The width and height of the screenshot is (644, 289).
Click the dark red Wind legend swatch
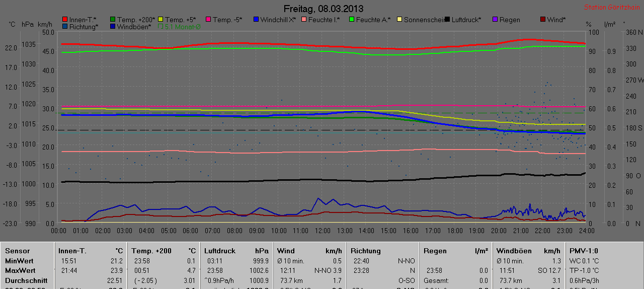click(543, 20)
